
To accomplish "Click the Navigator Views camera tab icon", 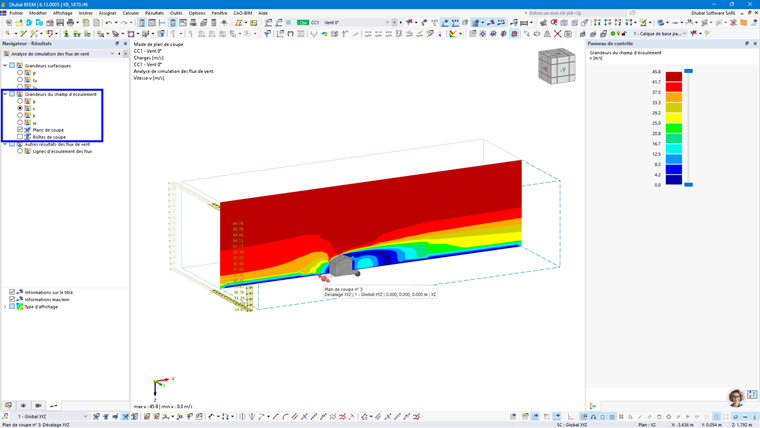I will click(x=38, y=405).
